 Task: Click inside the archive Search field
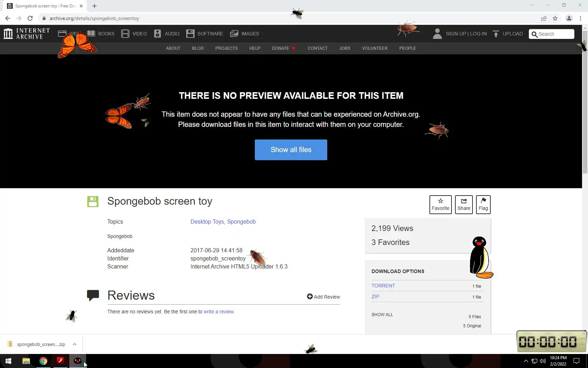pos(552,34)
